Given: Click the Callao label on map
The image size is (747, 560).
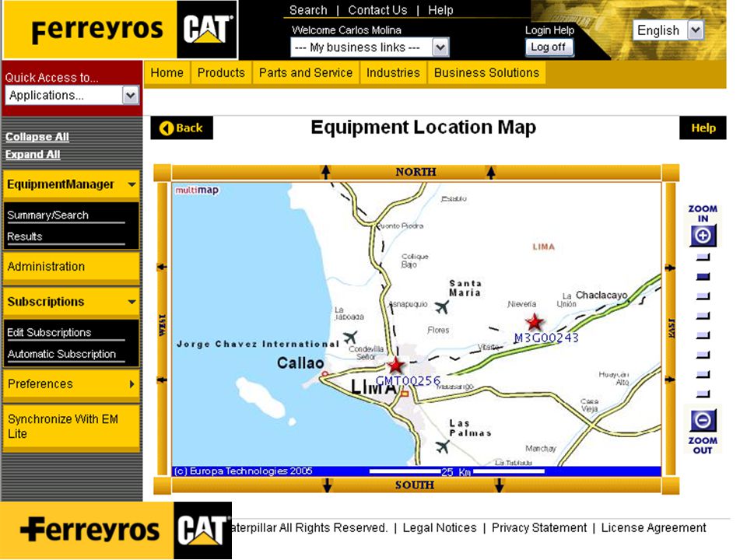Looking at the screenshot, I should coord(300,363).
